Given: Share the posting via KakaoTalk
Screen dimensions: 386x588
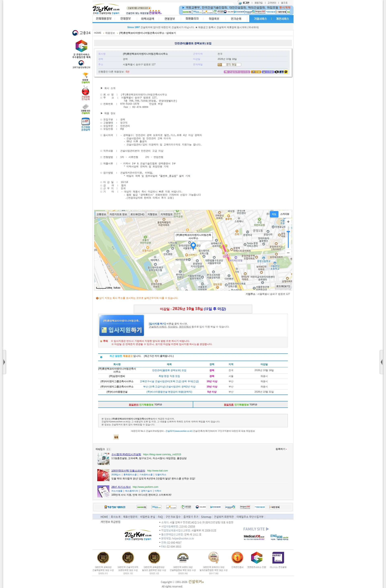Looking at the screenshot, I should [x=286, y=72].
